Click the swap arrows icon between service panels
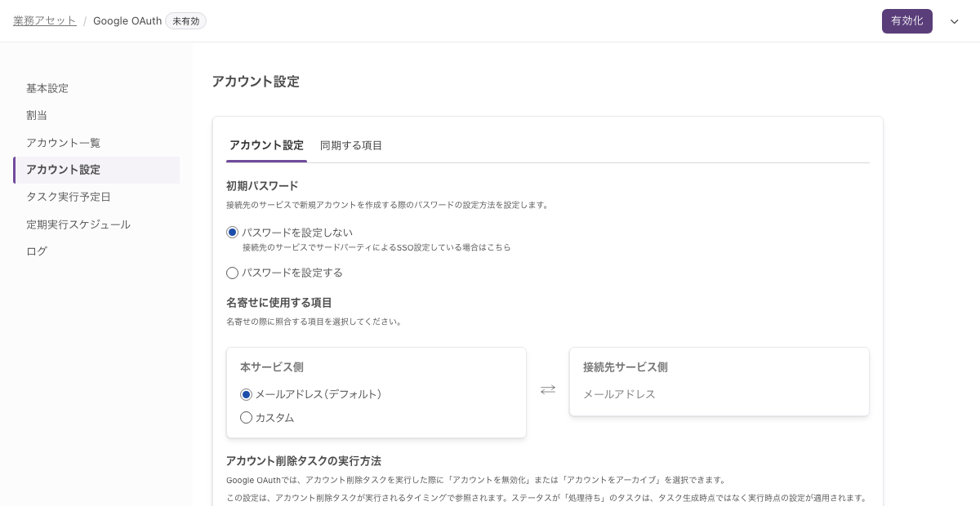Screen dimensions: 980x506 tap(548, 389)
